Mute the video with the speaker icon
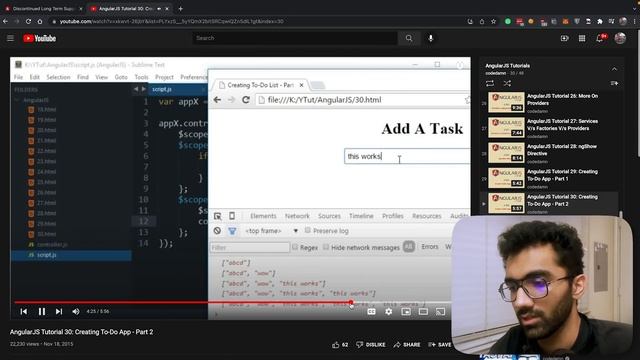The width and height of the screenshot is (640, 360). (x=76, y=311)
